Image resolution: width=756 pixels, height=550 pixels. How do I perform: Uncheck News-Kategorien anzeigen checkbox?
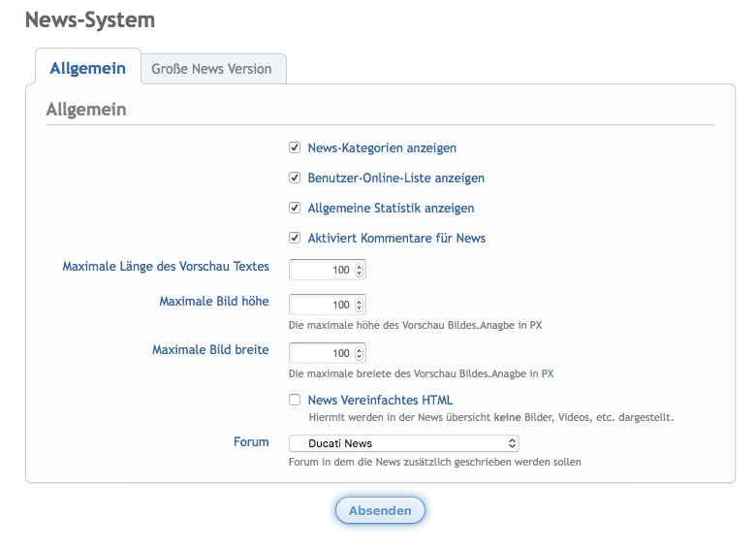(x=295, y=148)
